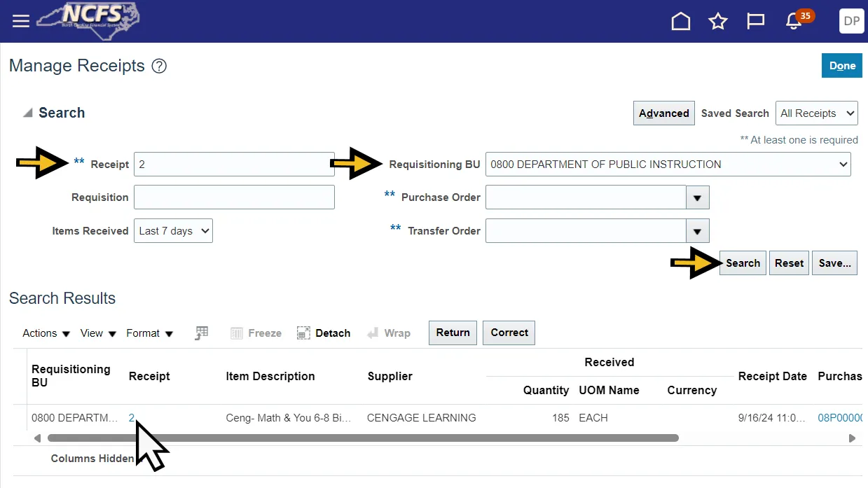This screenshot has width=868, height=488.
Task: Open the Items Received dropdown
Action: pos(173,231)
